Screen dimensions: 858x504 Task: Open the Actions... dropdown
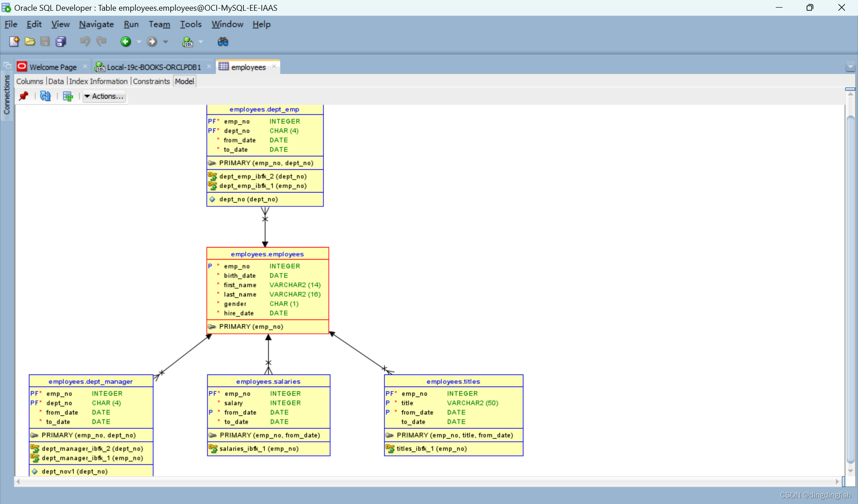coord(104,96)
